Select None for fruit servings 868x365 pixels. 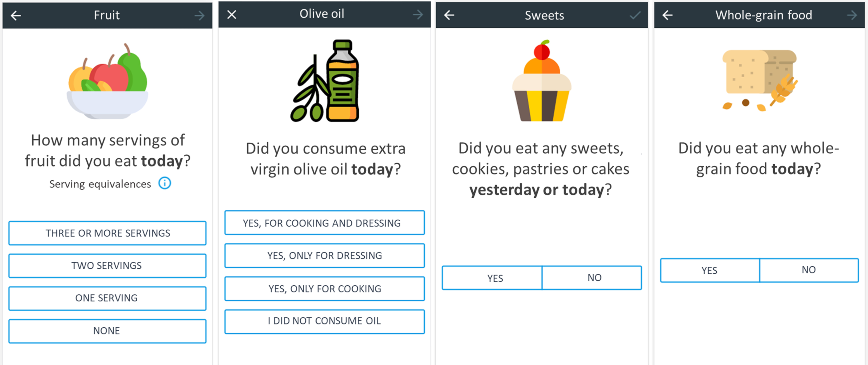click(x=107, y=331)
